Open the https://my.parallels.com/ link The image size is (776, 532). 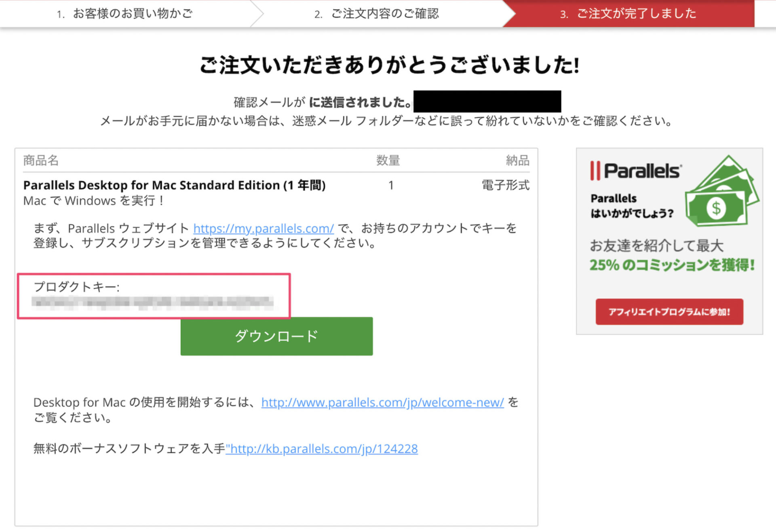[x=264, y=229]
